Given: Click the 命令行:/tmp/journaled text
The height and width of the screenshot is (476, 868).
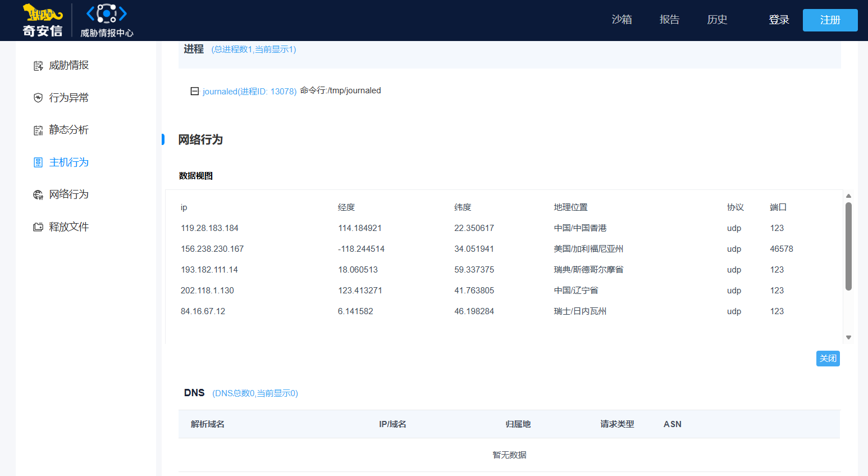Looking at the screenshot, I should (x=340, y=90).
